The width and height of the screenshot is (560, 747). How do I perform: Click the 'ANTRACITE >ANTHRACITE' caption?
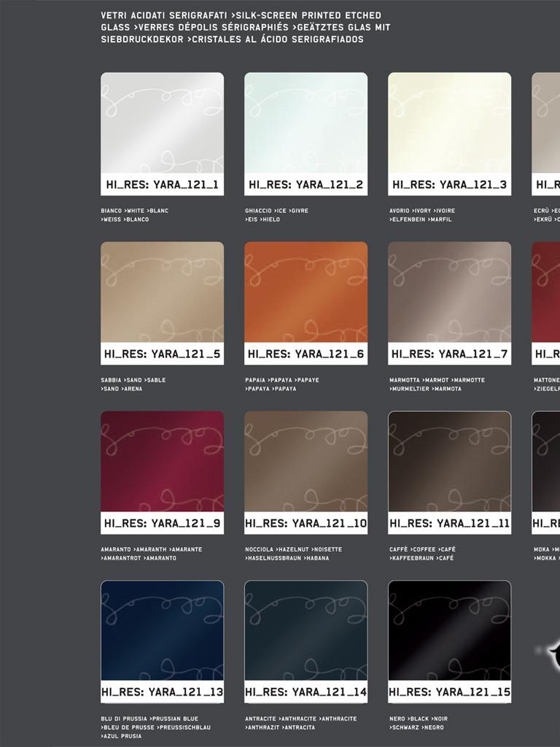[x=281, y=719]
